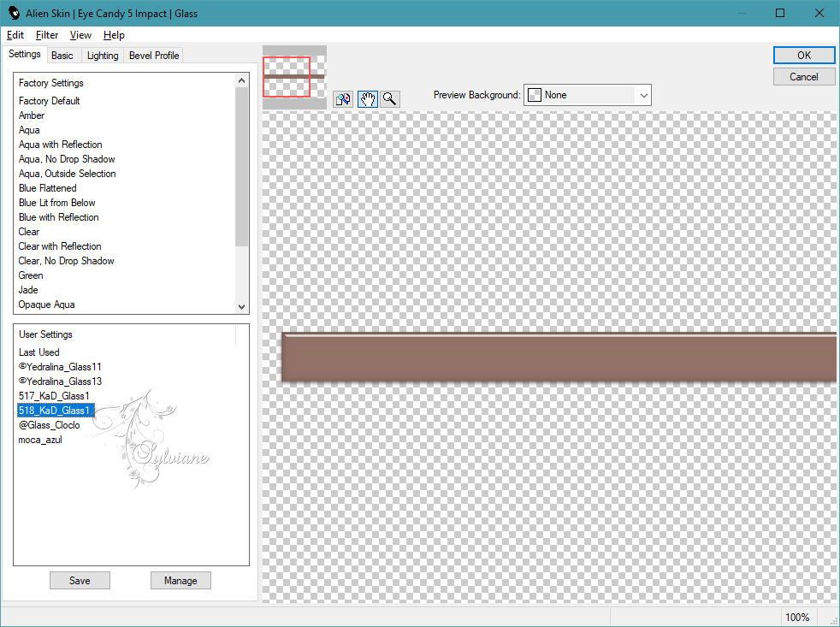Select the Clear preset
Screen dimensions: 840x627
click(29, 232)
